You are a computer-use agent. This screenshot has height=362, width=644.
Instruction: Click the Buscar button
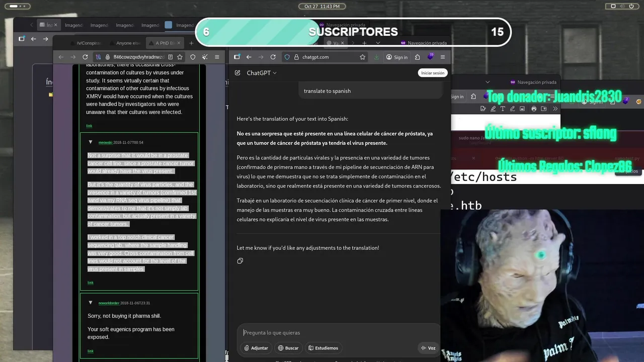click(288, 348)
